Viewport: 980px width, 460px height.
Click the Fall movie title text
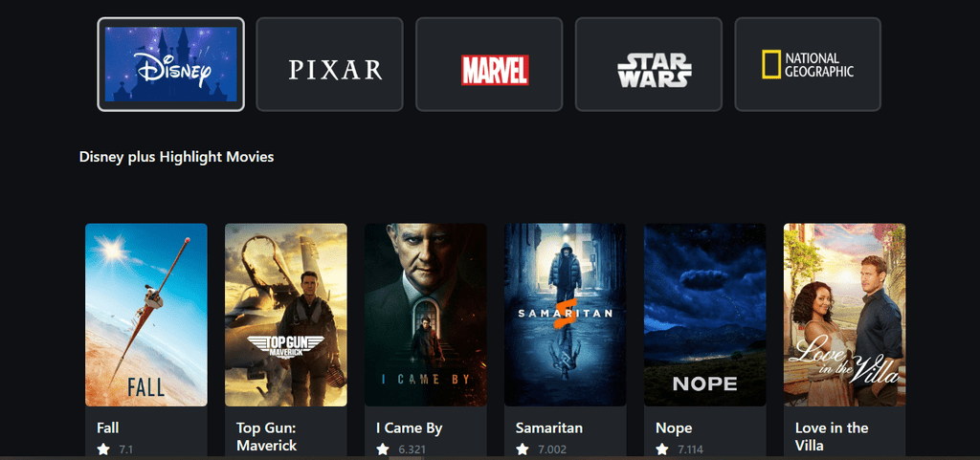108,428
